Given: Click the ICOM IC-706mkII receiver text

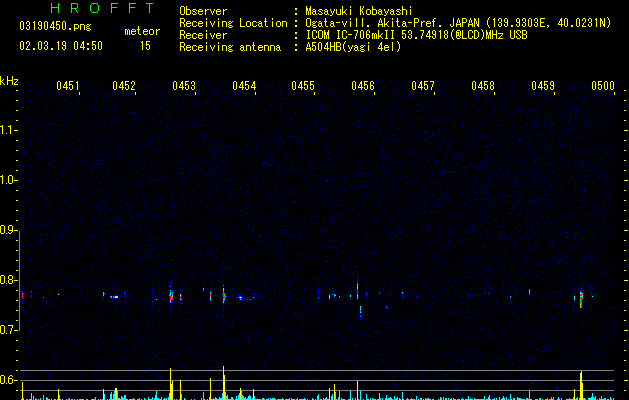Looking at the screenshot, I should tap(416, 35).
